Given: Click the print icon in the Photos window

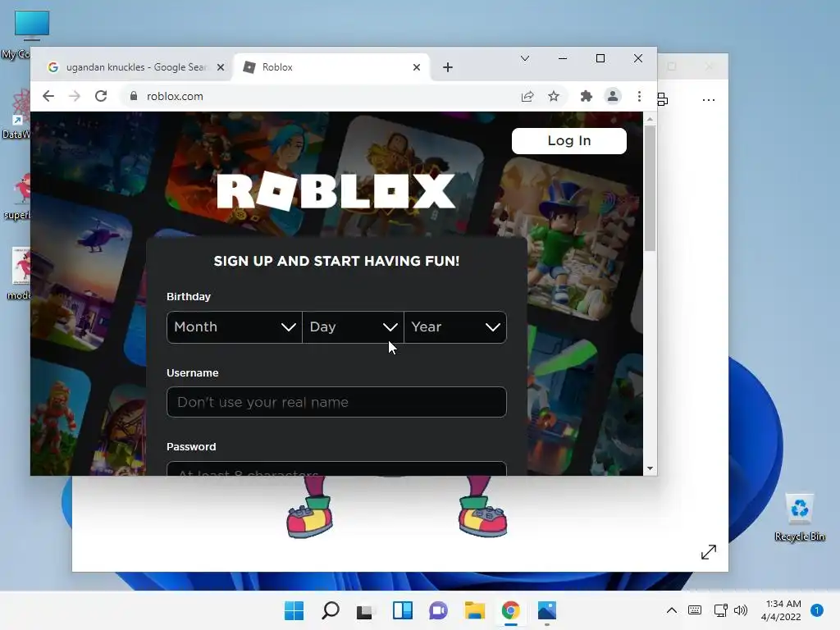Looking at the screenshot, I should (x=663, y=99).
